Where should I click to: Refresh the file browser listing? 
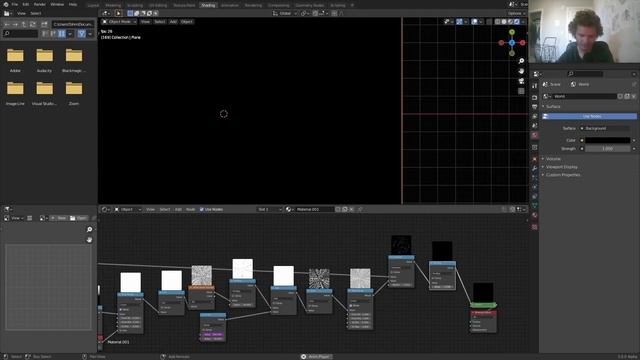pyautogui.click(x=33, y=24)
